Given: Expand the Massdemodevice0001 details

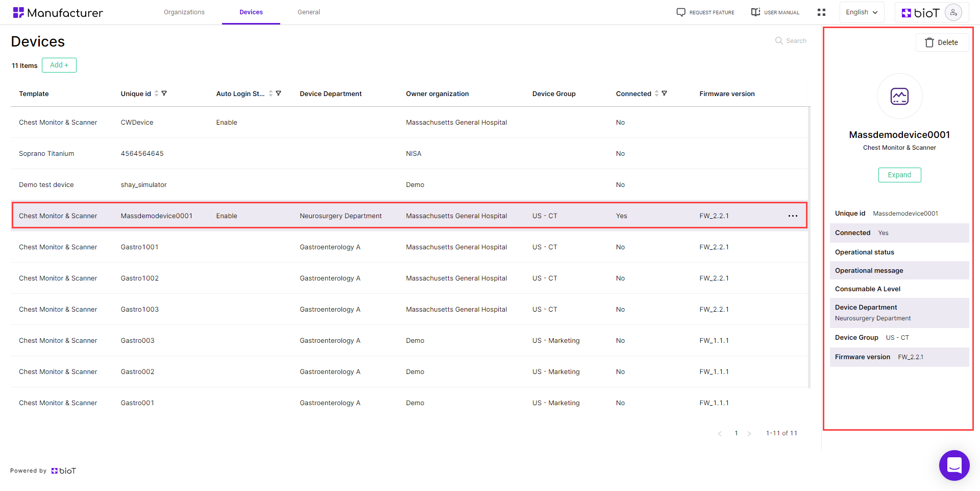Looking at the screenshot, I should (x=899, y=175).
